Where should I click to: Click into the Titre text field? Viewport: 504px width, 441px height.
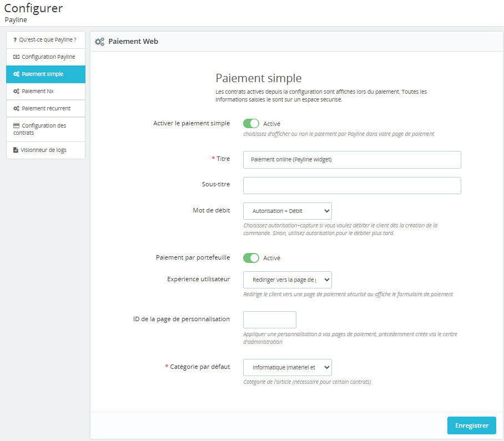pyautogui.click(x=352, y=160)
